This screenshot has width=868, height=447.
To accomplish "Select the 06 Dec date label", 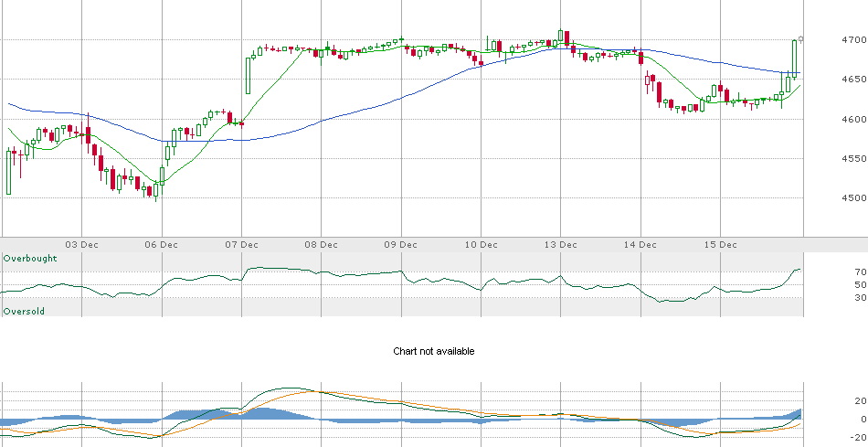I will point(162,245).
